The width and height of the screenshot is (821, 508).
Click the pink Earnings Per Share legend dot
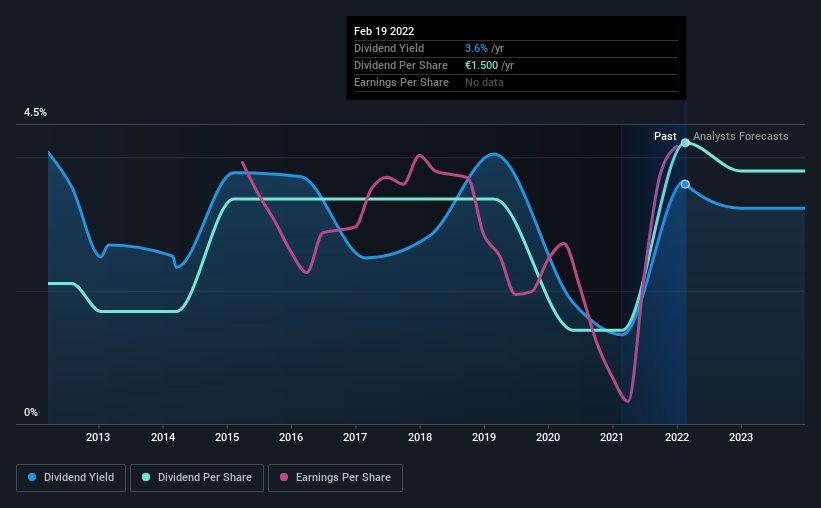tap(284, 477)
